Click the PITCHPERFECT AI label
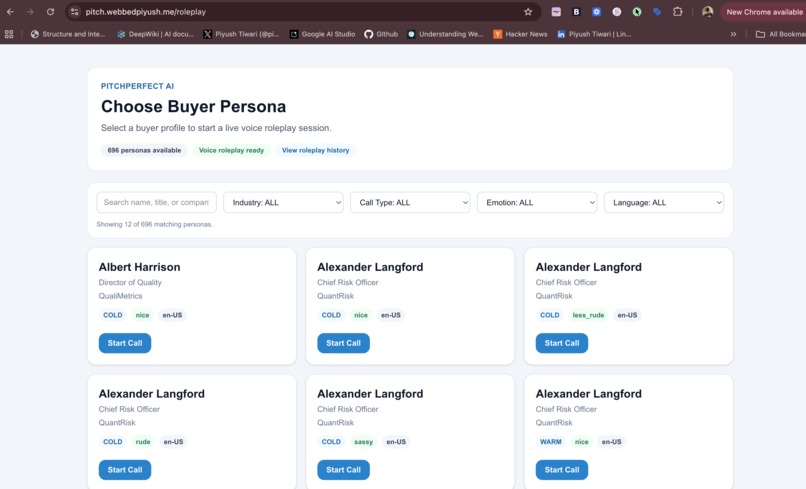The image size is (806, 489). (x=137, y=86)
